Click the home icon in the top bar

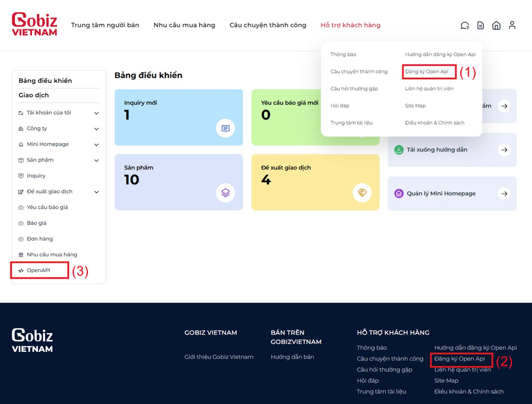[x=496, y=25]
